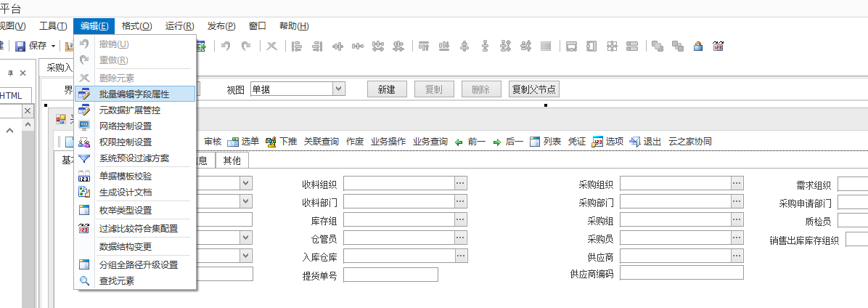
Task: Click the 123 calendar icon in main toolbar
Action: click(718, 46)
